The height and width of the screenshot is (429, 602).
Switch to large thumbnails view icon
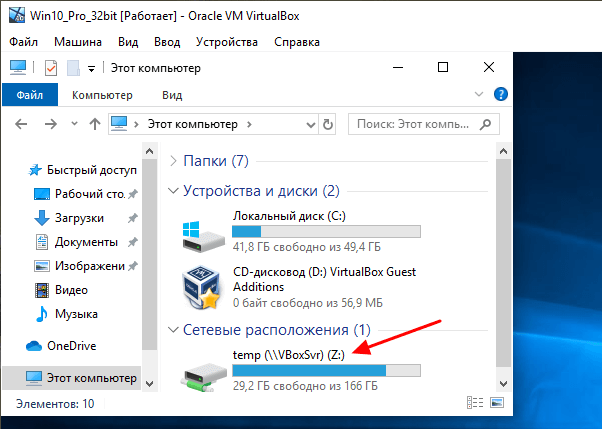point(497,403)
